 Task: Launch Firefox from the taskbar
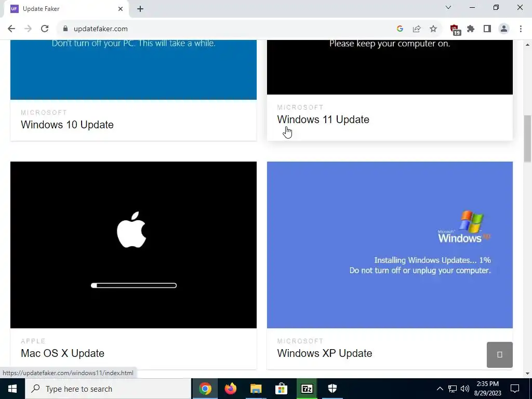tap(230, 389)
